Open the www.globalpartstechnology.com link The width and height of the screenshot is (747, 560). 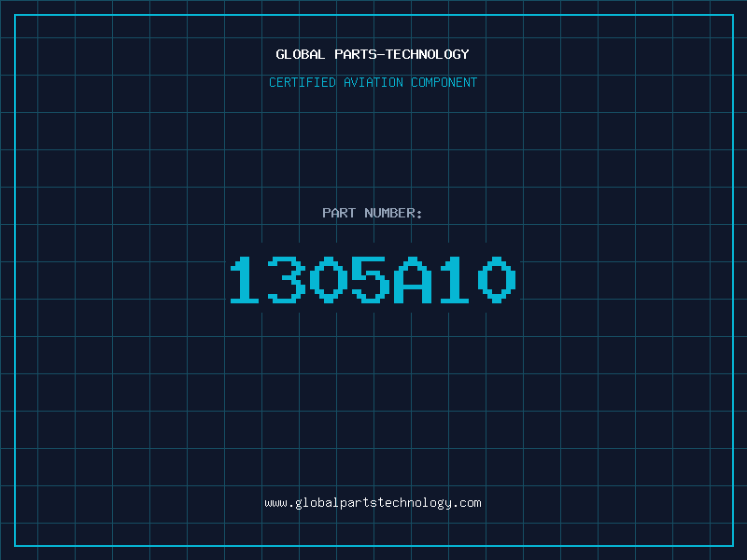373,503
